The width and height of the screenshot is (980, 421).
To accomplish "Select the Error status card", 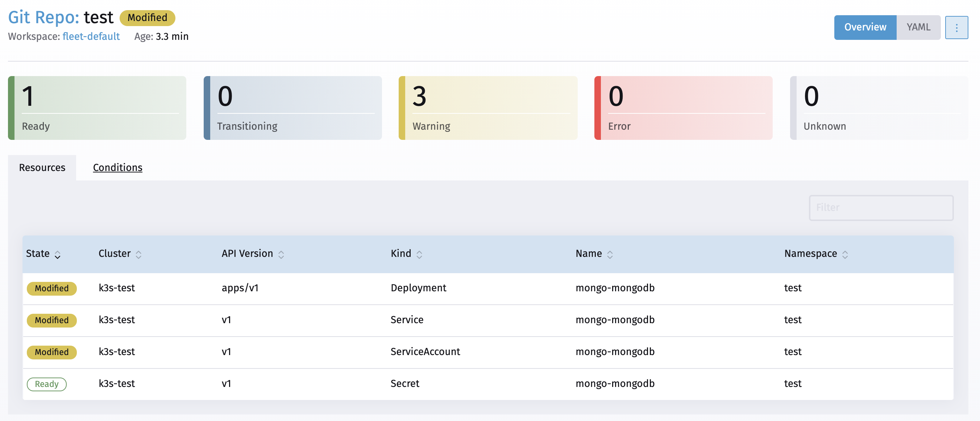I will click(683, 108).
